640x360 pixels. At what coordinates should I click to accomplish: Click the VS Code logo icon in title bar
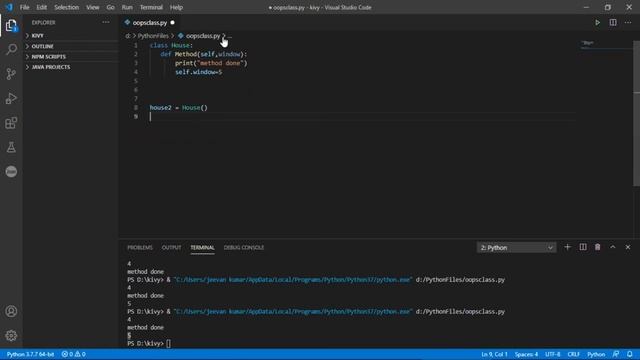[x=9, y=7]
